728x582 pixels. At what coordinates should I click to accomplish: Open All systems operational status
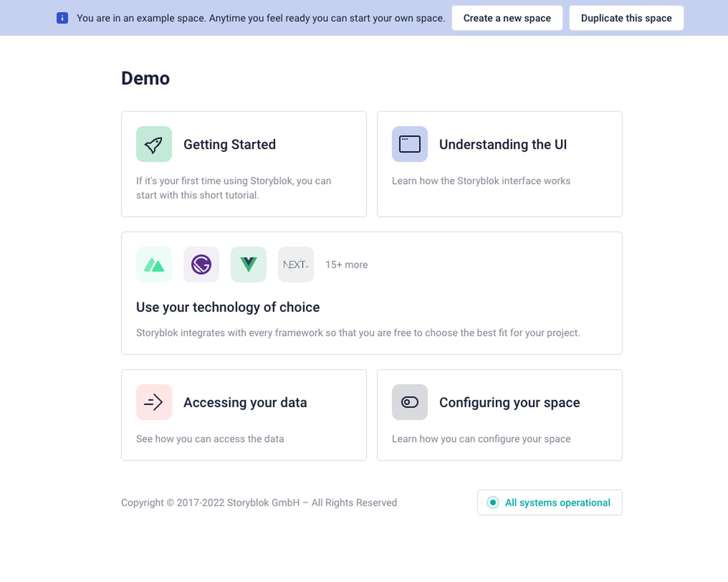coord(550,502)
